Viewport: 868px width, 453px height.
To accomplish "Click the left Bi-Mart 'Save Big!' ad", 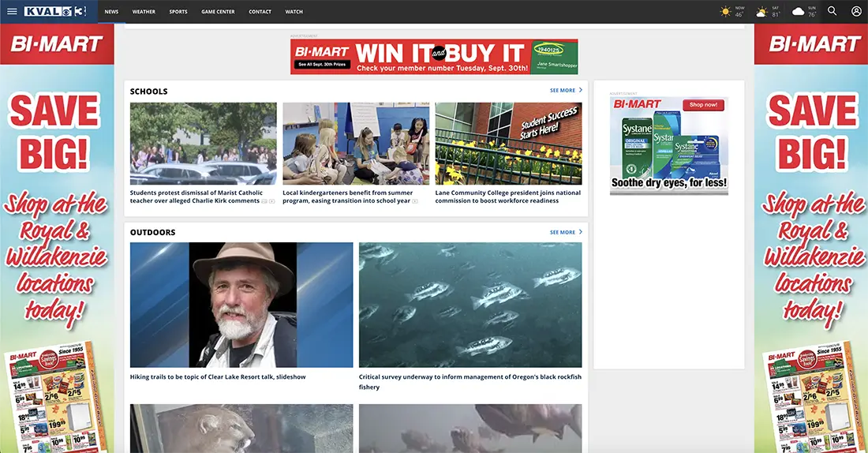I will point(57,238).
